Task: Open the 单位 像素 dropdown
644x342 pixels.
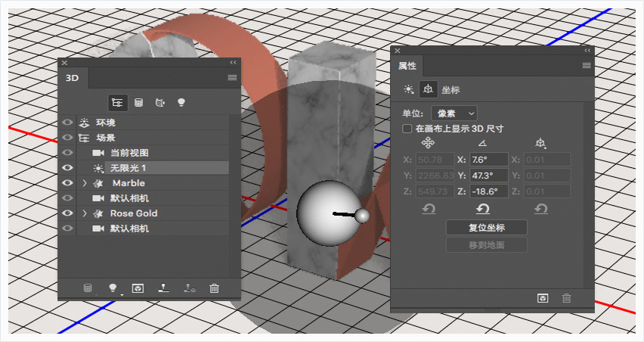Action: tap(454, 113)
